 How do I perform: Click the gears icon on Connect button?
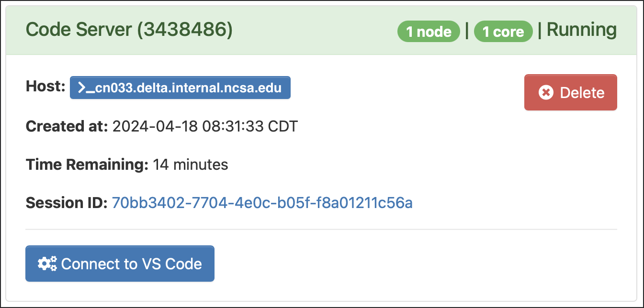pyautogui.click(x=47, y=264)
